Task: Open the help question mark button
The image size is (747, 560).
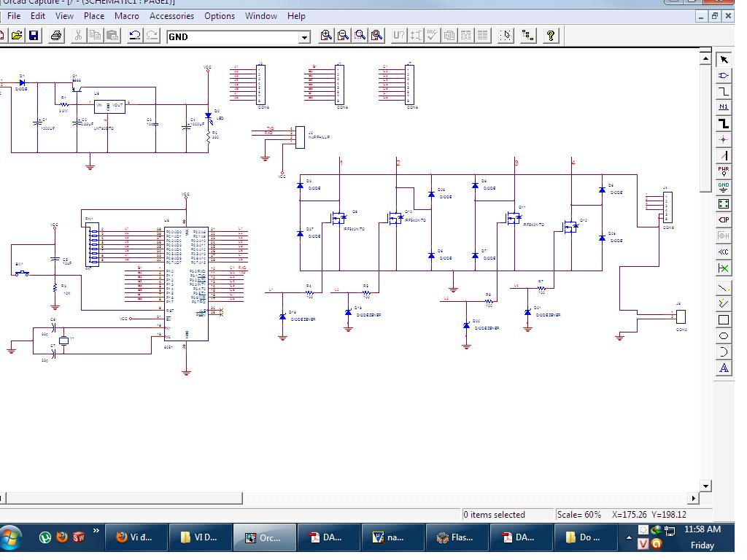Action: tap(551, 36)
